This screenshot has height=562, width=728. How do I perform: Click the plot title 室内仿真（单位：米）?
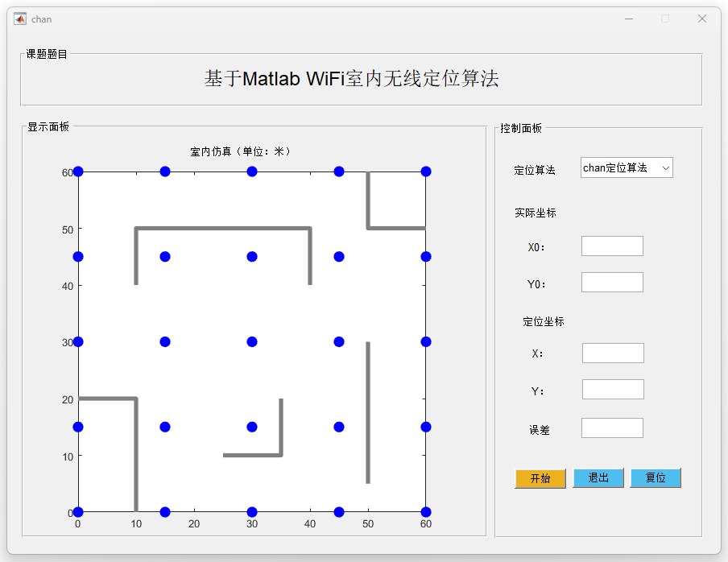(242, 151)
